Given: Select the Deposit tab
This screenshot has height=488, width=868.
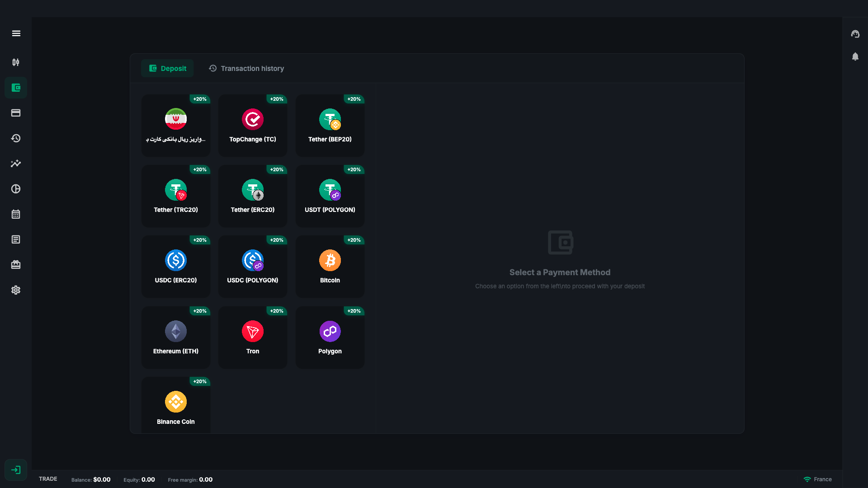Looking at the screenshot, I should [167, 68].
